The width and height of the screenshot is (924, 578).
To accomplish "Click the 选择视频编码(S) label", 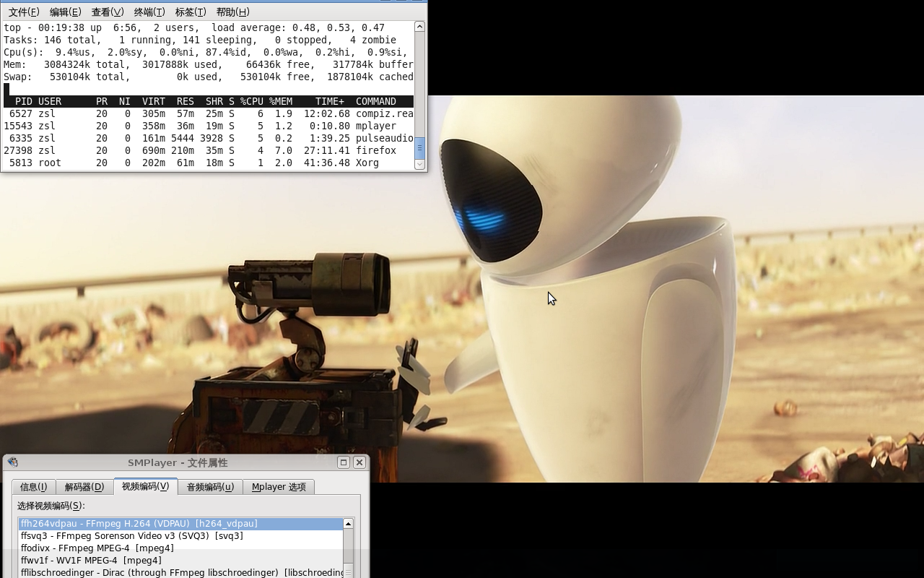I will tap(51, 506).
